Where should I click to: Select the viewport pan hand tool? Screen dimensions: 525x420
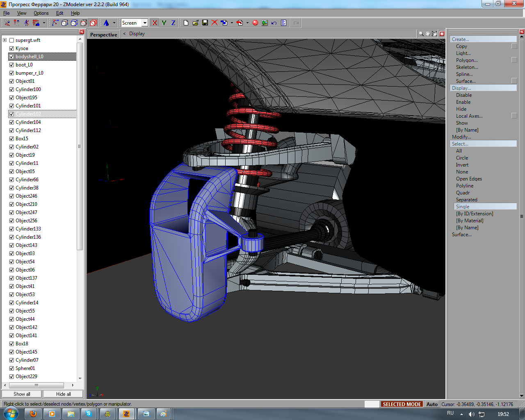427,34
